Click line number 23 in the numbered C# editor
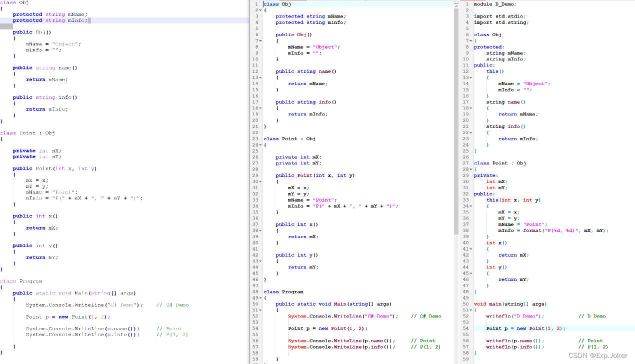The image size is (635, 364). click(x=255, y=138)
